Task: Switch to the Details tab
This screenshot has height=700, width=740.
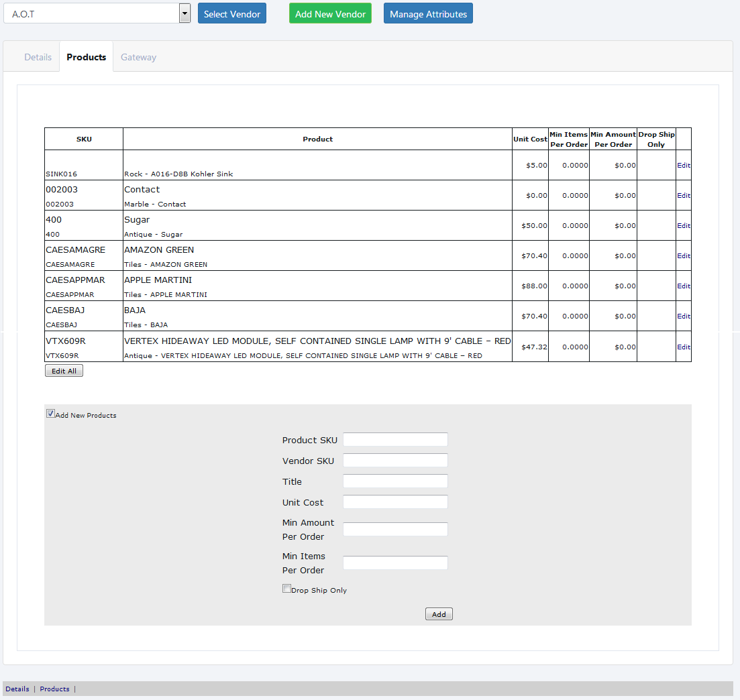Action: pos(38,57)
